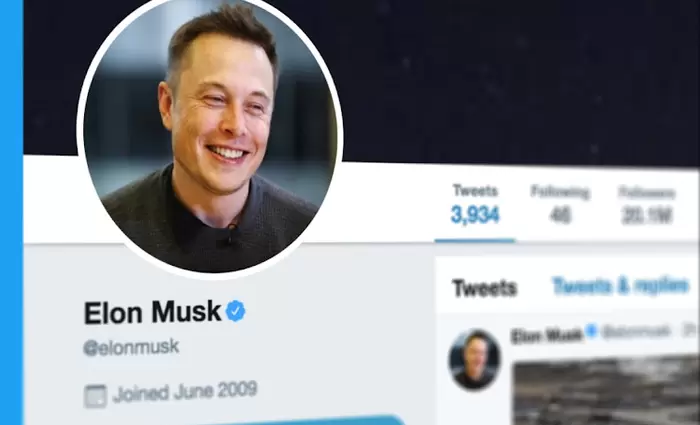Click the small avatar beside the first tweet
Image resolution: width=700 pixels, height=425 pixels.
[x=475, y=360]
